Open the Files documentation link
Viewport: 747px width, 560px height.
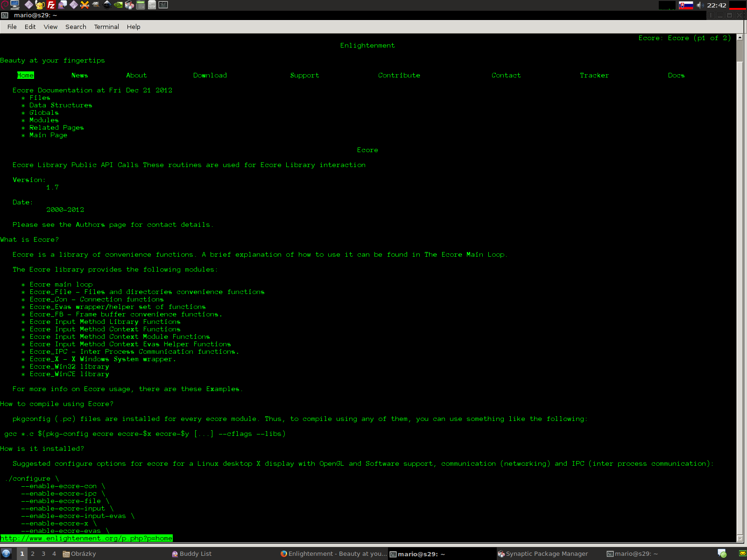pos(40,98)
